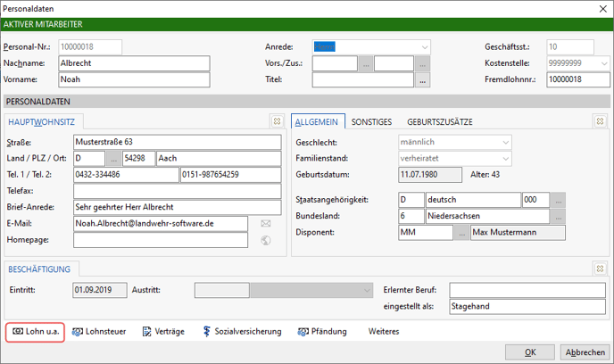Click the Staatsangehörigkeit country code field D
Image resolution: width=614 pixels, height=364 pixels.
coord(411,200)
